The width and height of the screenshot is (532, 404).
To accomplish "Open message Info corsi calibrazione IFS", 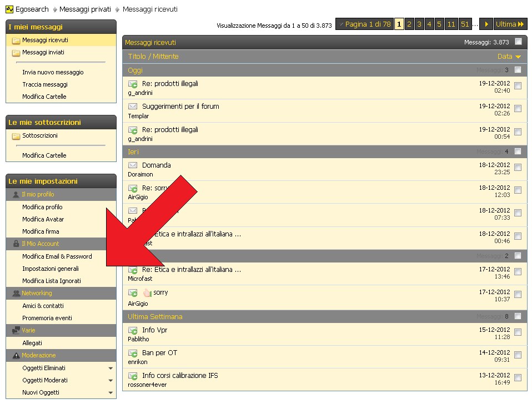I will pyautogui.click(x=180, y=376).
